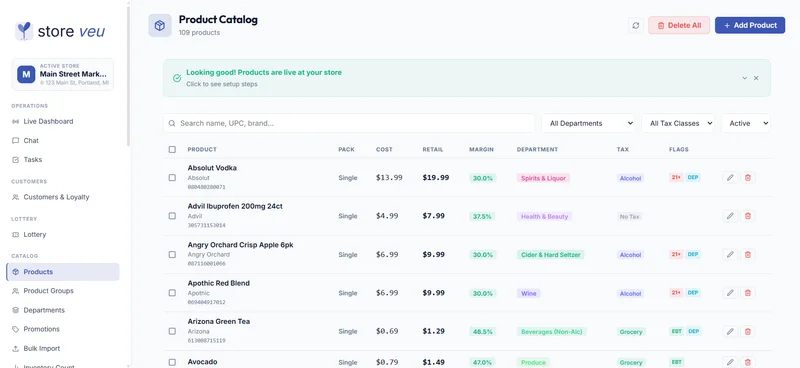Check the Absolut Vodka row checkbox

pyautogui.click(x=172, y=178)
